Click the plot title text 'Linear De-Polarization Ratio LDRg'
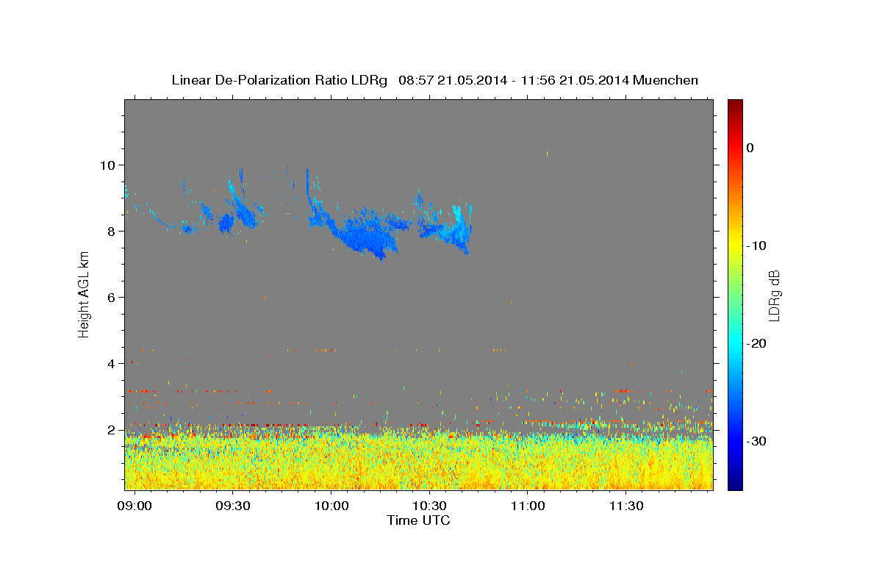 click(279, 80)
